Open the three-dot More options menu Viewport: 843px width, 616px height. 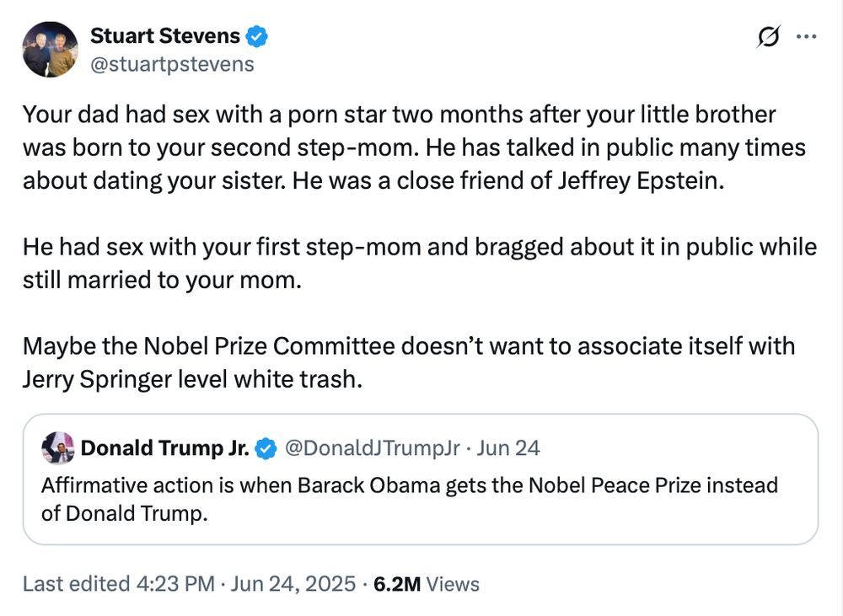coord(807,37)
